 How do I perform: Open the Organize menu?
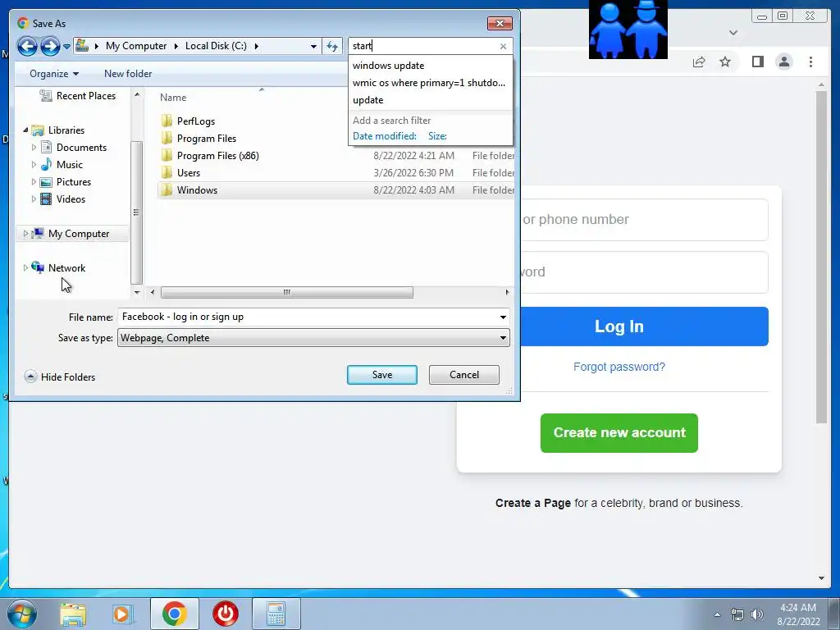[54, 74]
